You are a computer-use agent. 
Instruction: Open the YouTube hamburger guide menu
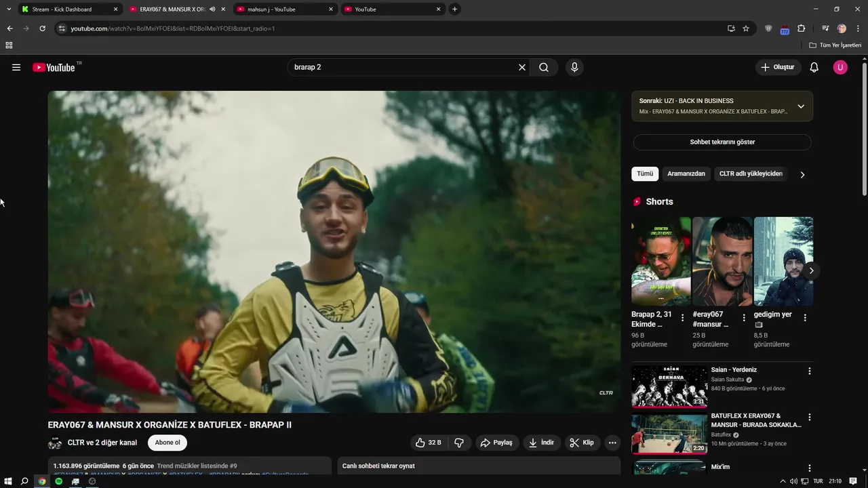pyautogui.click(x=16, y=67)
